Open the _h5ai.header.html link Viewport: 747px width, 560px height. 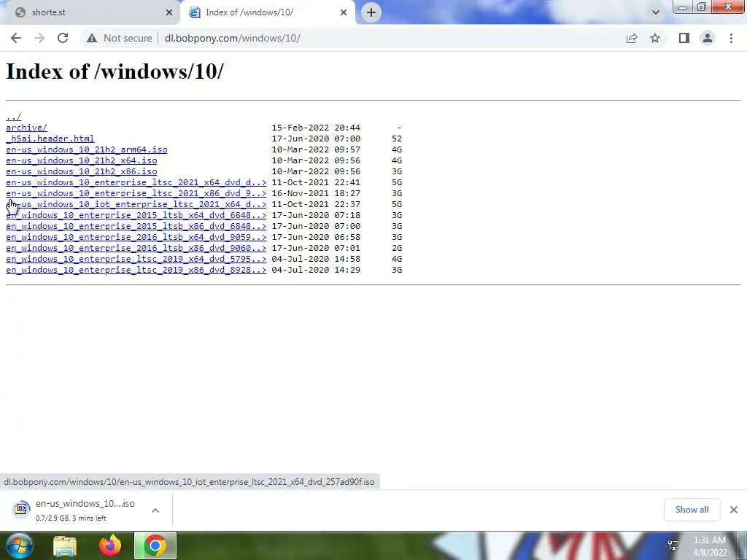[50, 139]
